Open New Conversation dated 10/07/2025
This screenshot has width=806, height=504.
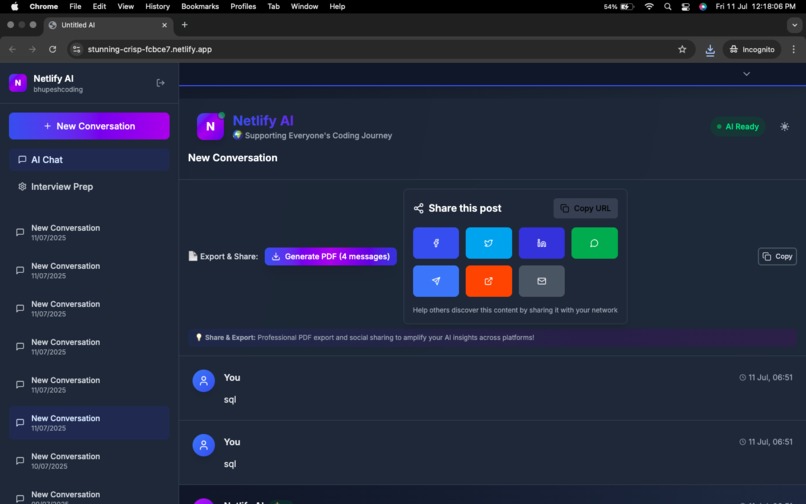tap(89, 461)
